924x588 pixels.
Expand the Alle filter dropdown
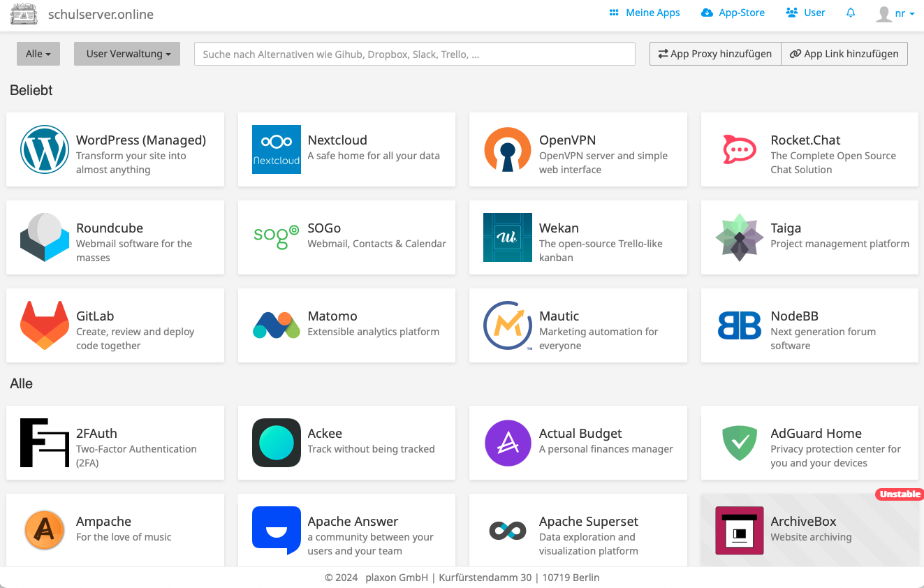[38, 54]
